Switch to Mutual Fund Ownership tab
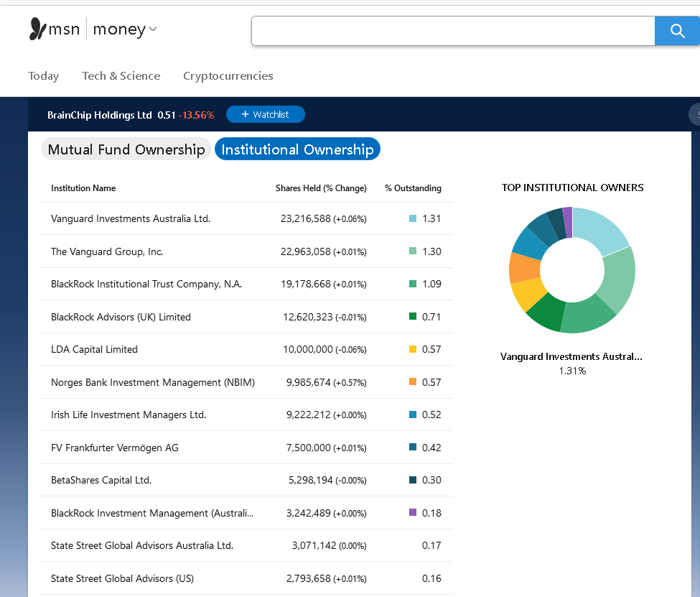The image size is (700, 597). (126, 149)
